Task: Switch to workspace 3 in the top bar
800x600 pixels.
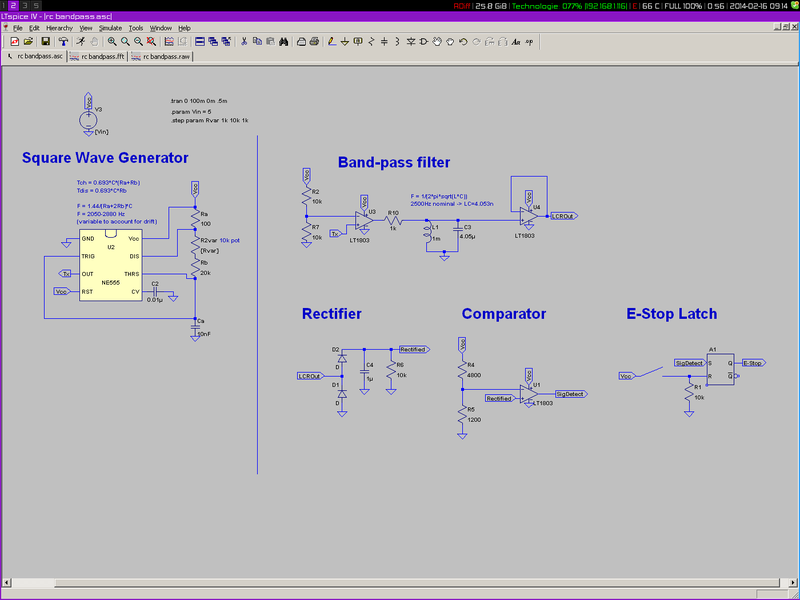Action: tap(25, 5)
